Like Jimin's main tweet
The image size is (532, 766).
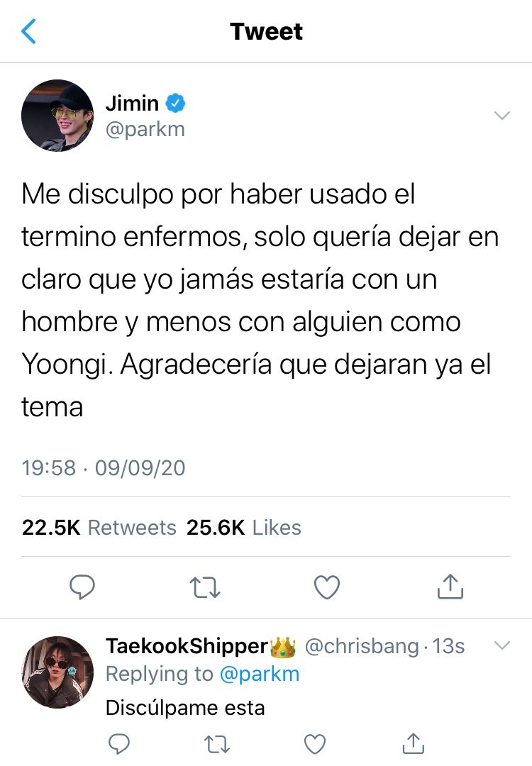[x=327, y=587]
